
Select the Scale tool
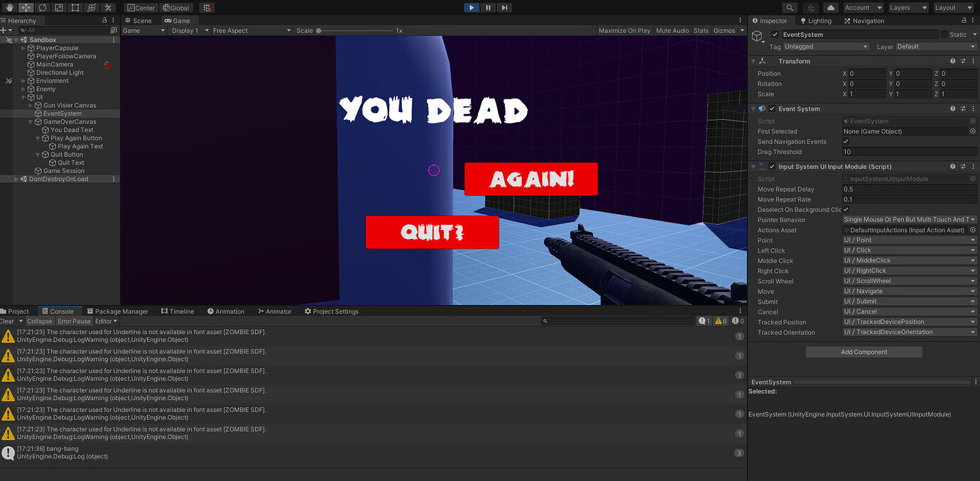58,7
